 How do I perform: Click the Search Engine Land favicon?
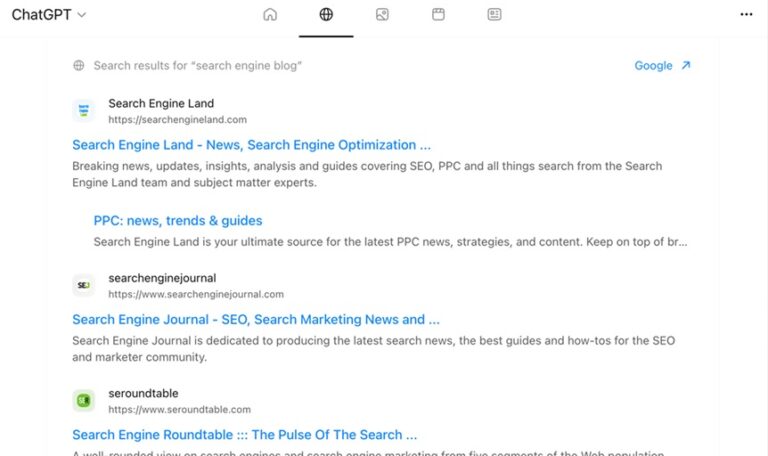point(84,111)
